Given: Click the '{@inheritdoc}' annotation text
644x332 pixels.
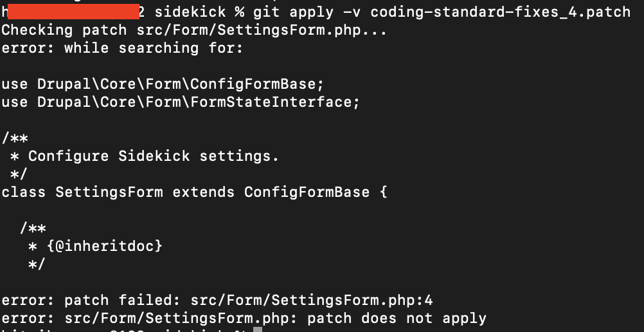Looking at the screenshot, I should 105,246.
